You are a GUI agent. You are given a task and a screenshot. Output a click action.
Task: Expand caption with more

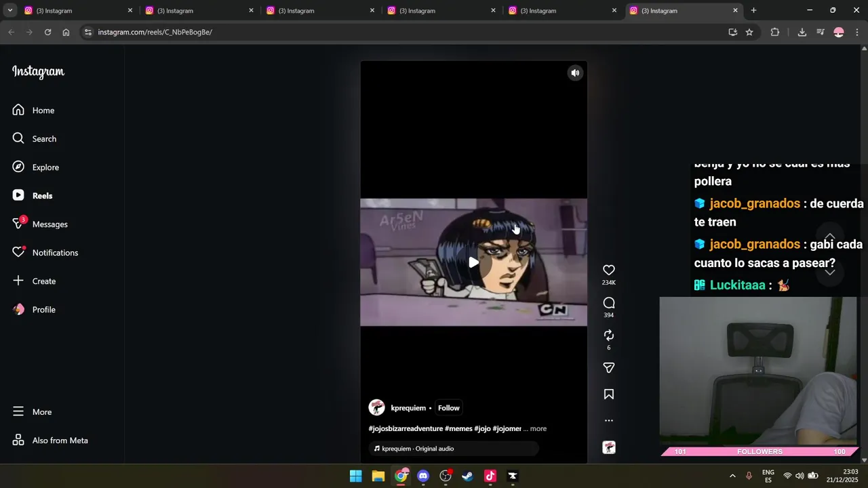coord(538,429)
